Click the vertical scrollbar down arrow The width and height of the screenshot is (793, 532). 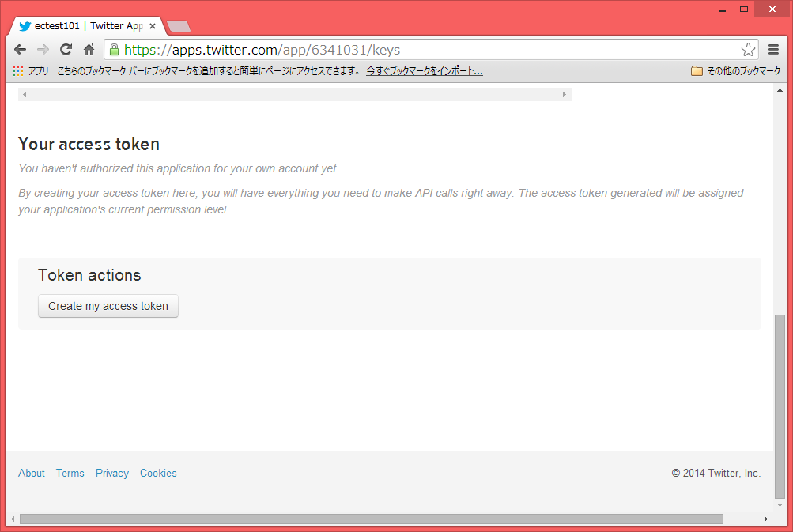(780, 504)
